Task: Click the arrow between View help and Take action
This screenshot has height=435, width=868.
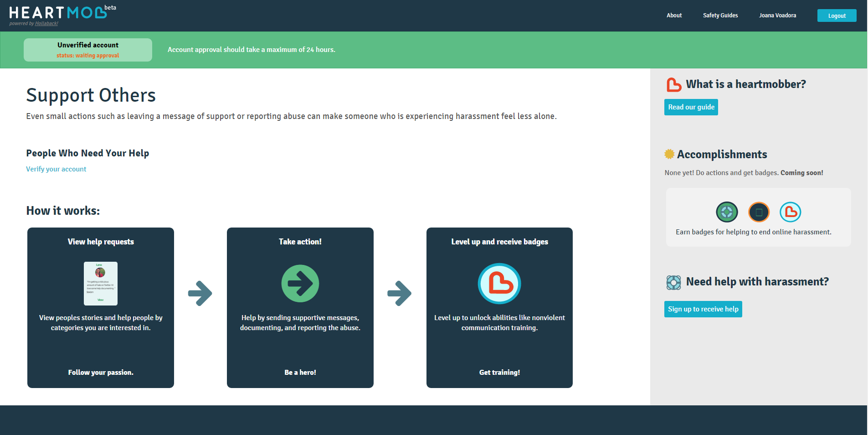Action: (200, 293)
